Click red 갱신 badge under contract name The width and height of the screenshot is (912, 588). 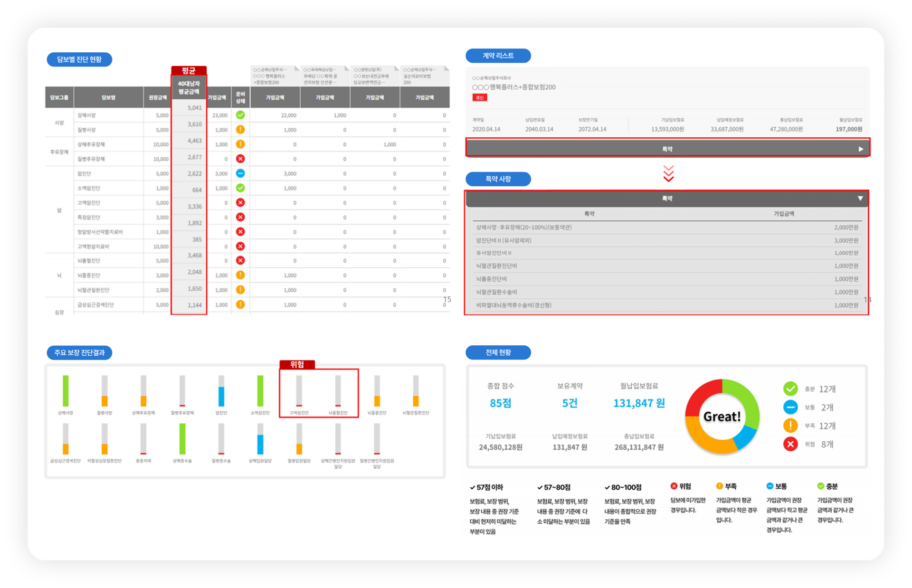pyautogui.click(x=479, y=97)
